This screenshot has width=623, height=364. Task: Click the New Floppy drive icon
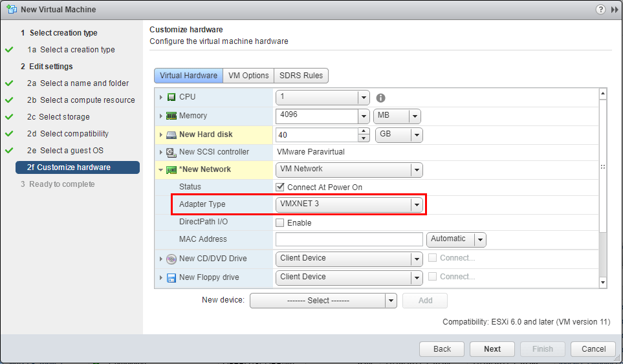(171, 277)
